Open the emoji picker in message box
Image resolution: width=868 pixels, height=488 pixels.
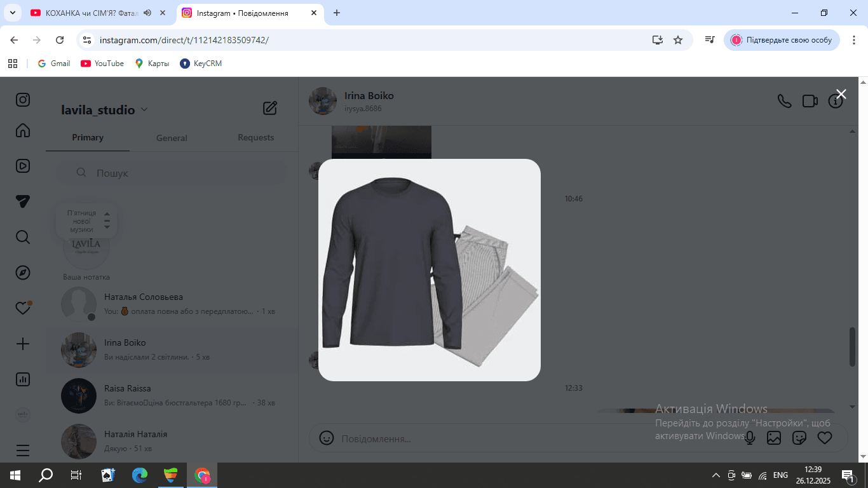pos(327,438)
